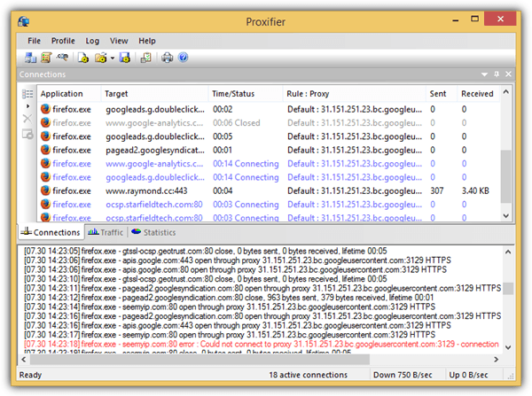Click the window icon below the gray X

point(27,134)
